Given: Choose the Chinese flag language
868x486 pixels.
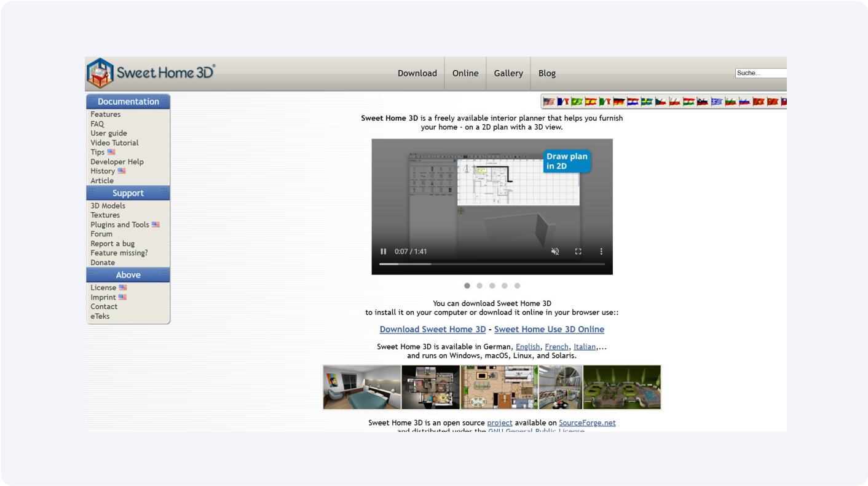Looking at the screenshot, I should 773,102.
